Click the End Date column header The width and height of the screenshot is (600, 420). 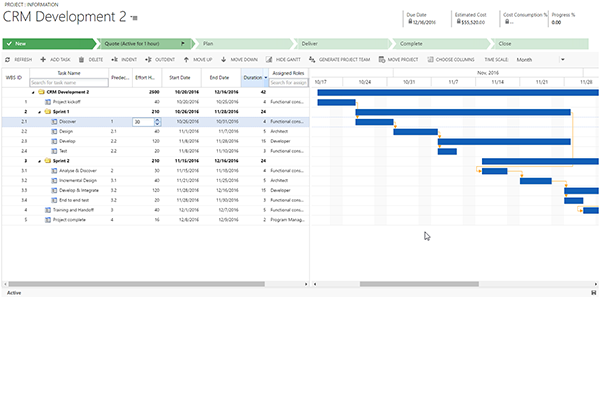coord(221,78)
